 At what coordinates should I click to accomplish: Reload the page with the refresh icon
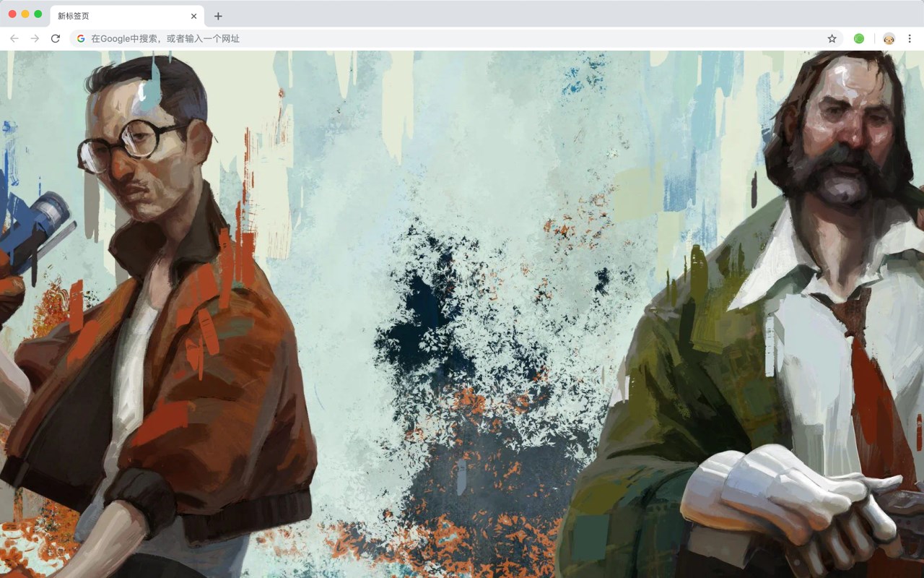56,38
